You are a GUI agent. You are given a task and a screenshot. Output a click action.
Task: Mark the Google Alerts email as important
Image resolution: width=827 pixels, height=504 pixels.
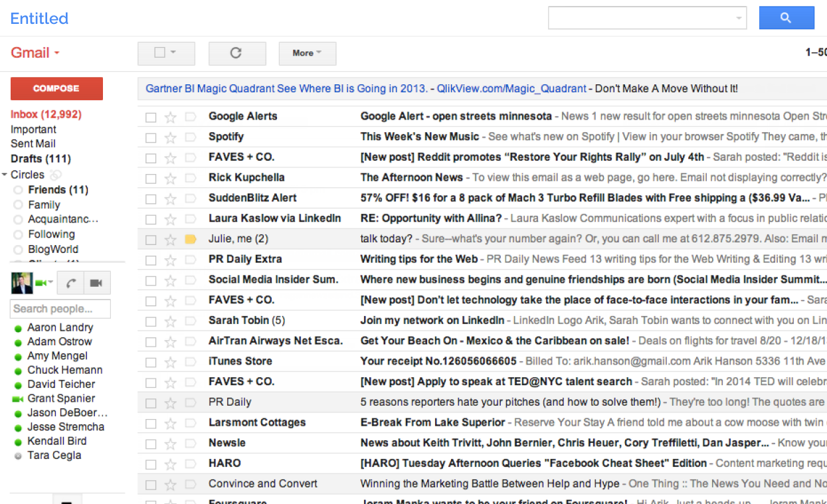pyautogui.click(x=190, y=118)
